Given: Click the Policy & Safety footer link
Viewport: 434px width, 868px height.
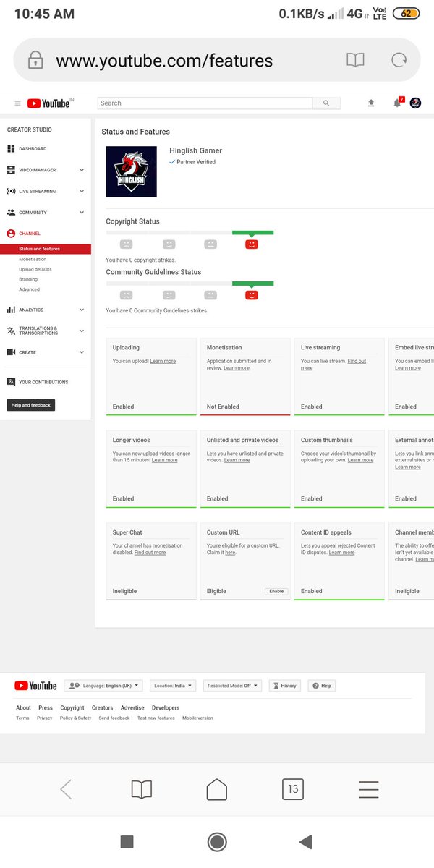Looking at the screenshot, I should click(x=75, y=718).
